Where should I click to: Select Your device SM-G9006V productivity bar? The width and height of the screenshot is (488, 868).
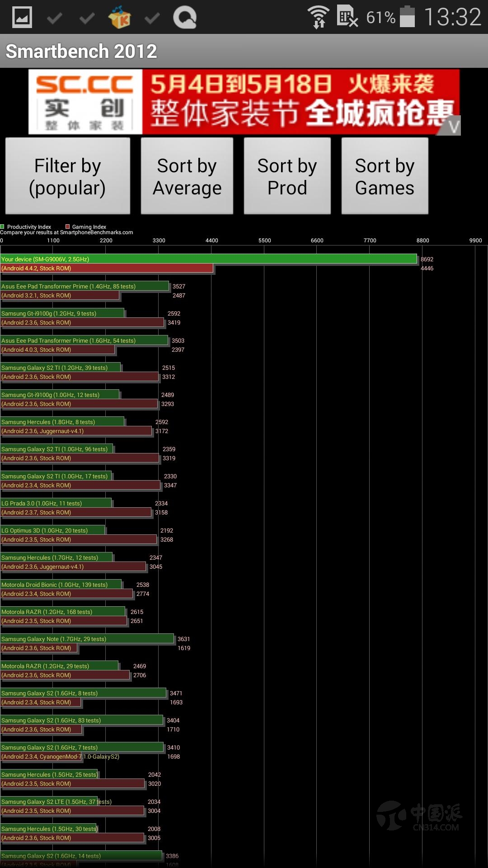[208, 259]
